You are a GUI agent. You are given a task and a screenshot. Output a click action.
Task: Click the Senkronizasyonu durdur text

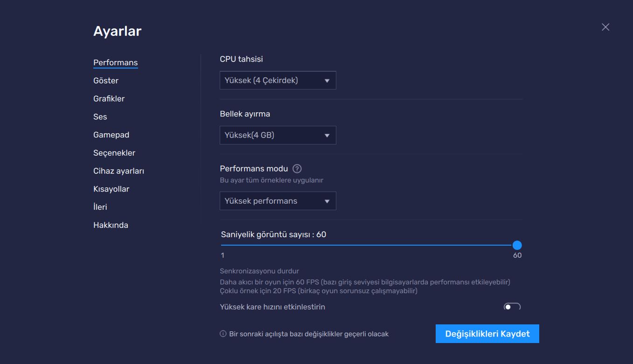coord(259,271)
